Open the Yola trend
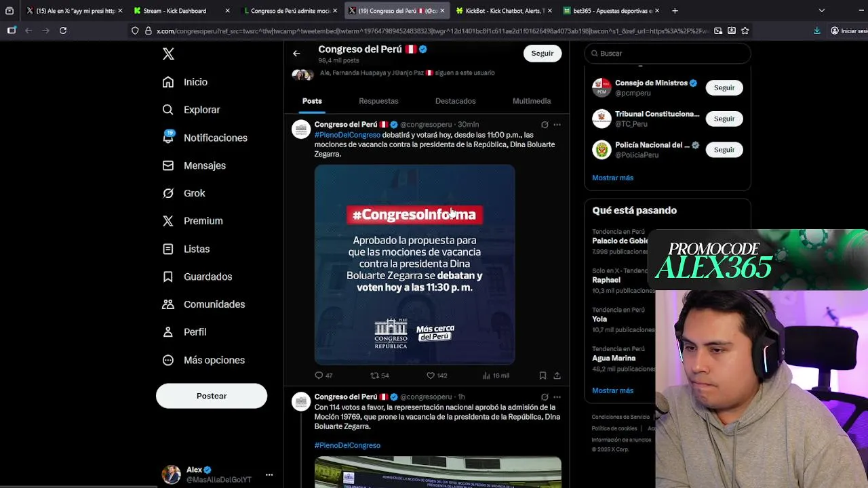Viewport: 868px width, 488px height. [x=599, y=319]
